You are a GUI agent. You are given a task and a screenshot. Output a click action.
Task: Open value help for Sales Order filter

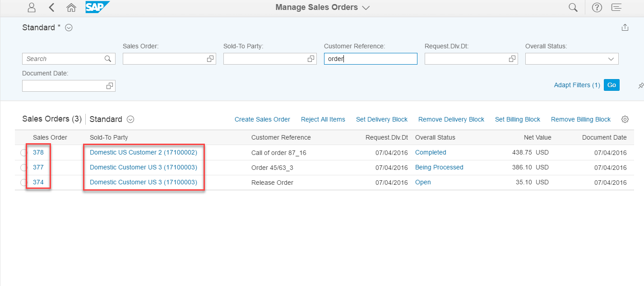click(210, 59)
